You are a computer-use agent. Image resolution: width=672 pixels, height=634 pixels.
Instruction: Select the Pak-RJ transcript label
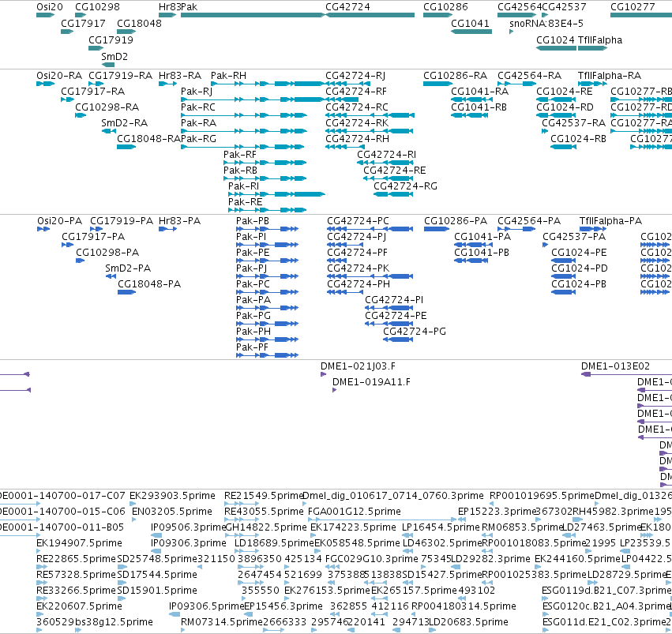(197, 92)
